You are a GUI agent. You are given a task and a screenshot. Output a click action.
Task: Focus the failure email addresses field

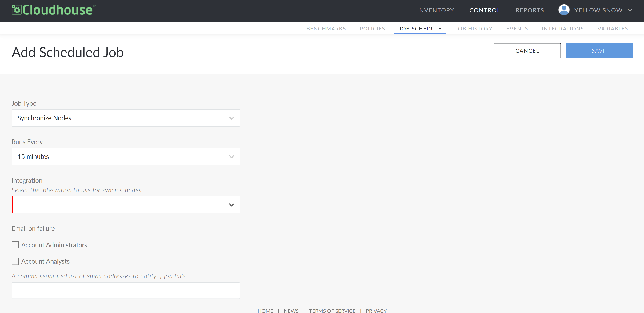[126, 291]
